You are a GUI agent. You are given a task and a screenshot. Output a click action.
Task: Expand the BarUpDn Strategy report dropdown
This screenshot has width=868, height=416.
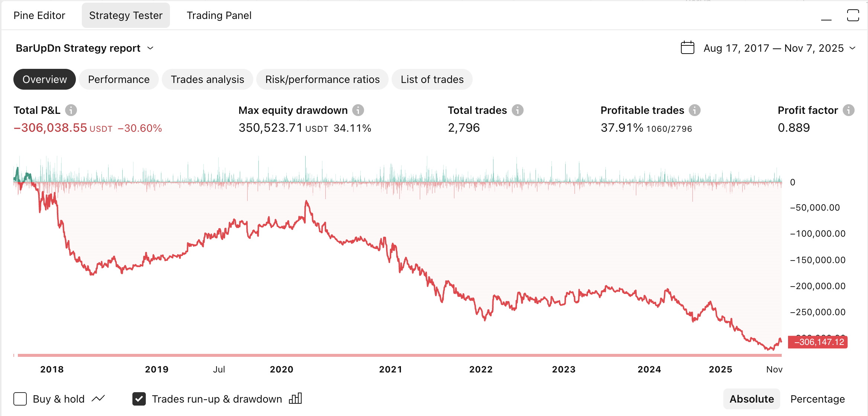[x=150, y=48]
